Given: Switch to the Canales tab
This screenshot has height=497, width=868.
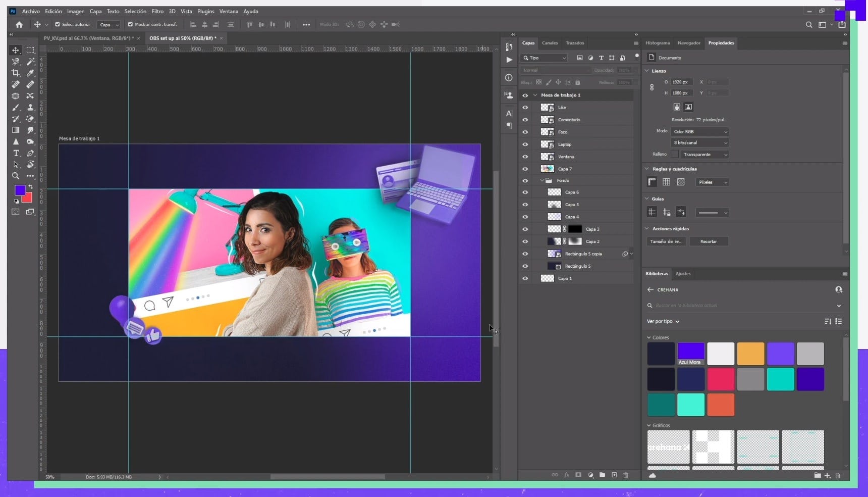Looking at the screenshot, I should [550, 43].
